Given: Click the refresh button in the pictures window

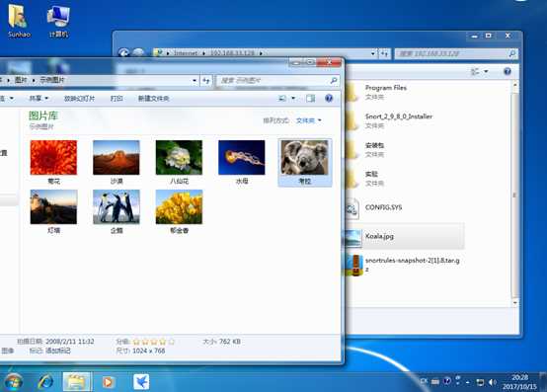Looking at the screenshot, I should [x=206, y=81].
